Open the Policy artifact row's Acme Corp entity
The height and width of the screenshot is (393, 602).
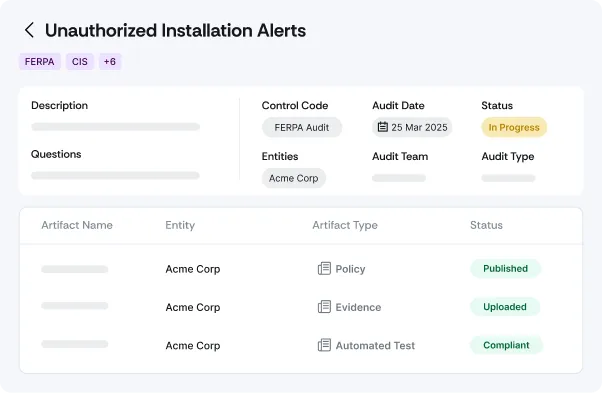193,269
